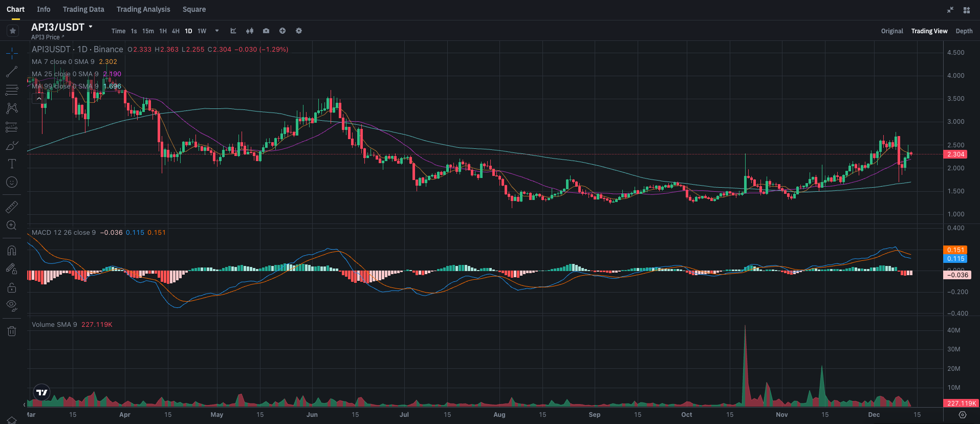
Task: Open the technical indicators icon
Action: [x=233, y=31]
